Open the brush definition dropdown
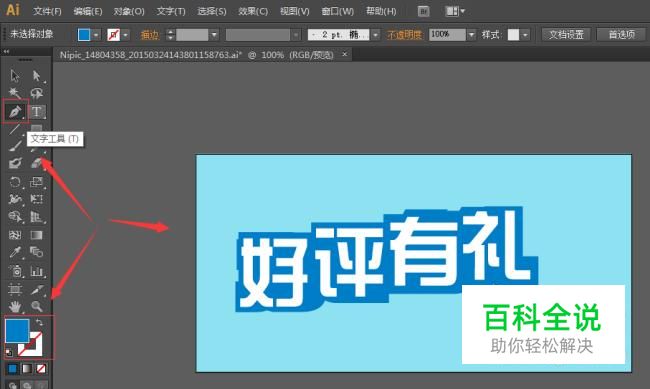 (376, 35)
